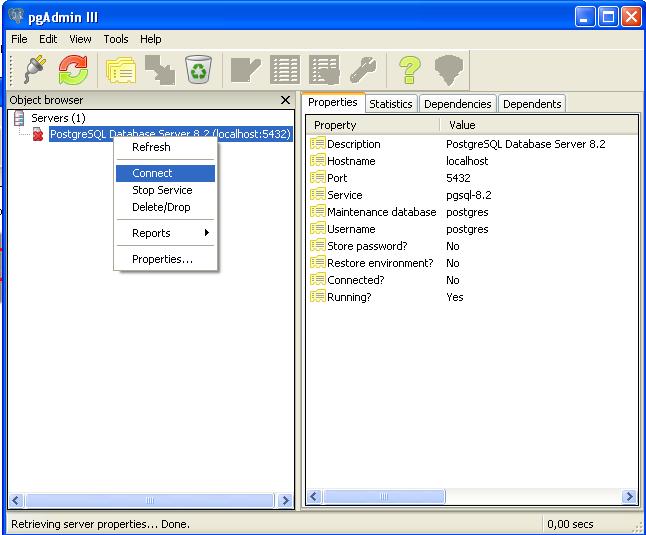
Task: Click the red disconnected server icon
Action: [37, 134]
